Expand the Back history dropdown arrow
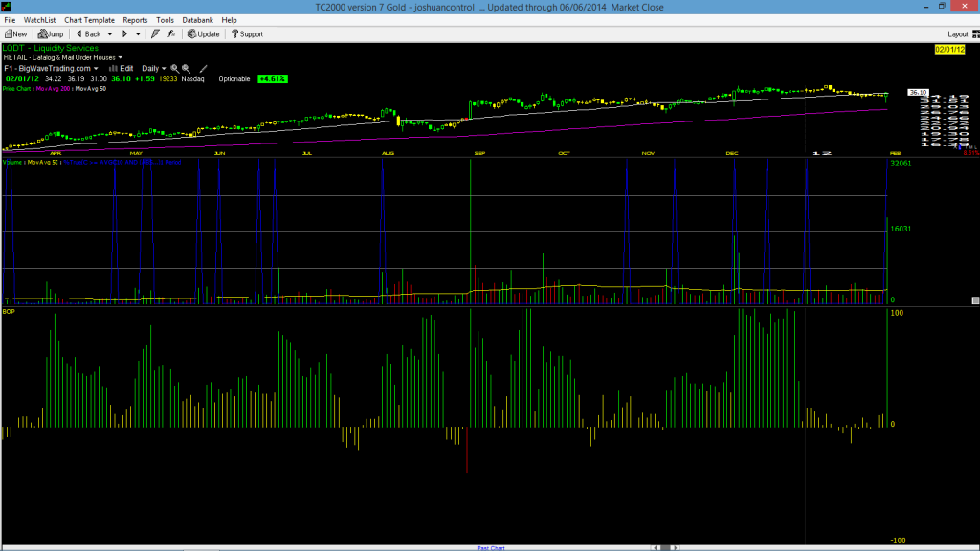 click(110, 34)
